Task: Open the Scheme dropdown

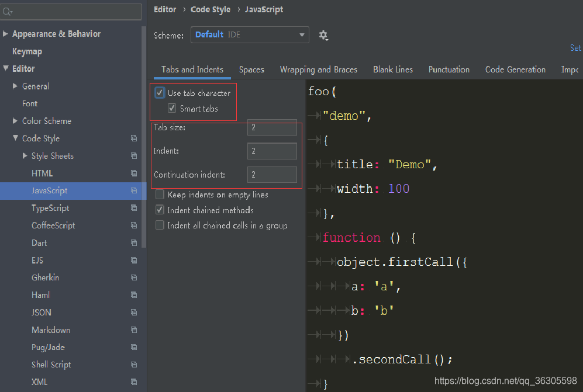Action: point(250,34)
